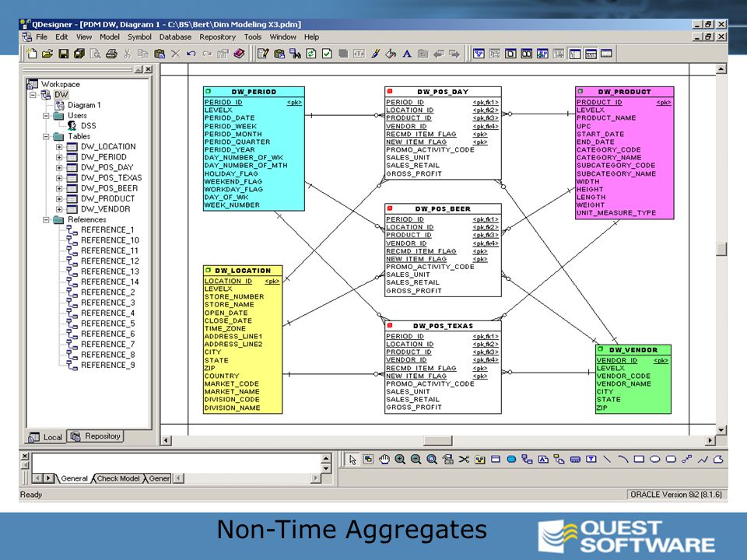Click the help book icon
Screen dimensions: 747x560
239,54
